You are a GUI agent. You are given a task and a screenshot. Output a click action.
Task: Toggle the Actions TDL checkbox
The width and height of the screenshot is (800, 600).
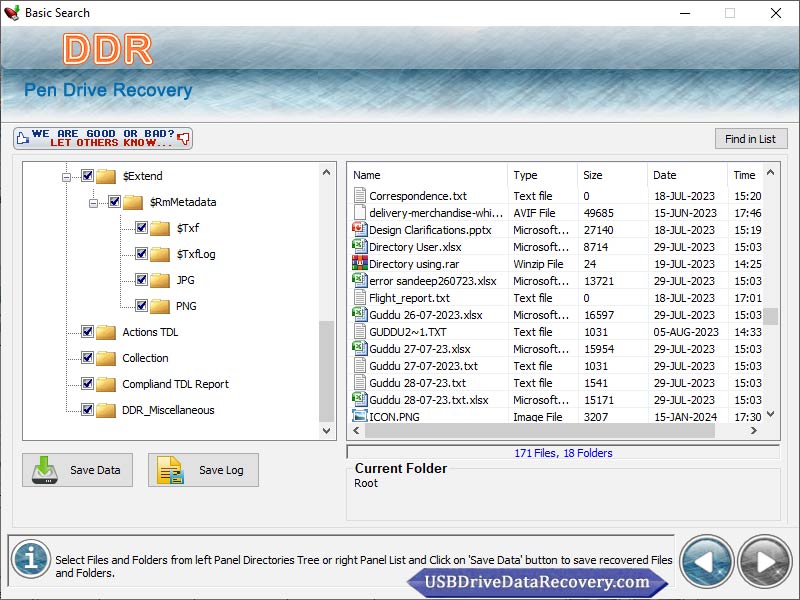tap(87, 332)
